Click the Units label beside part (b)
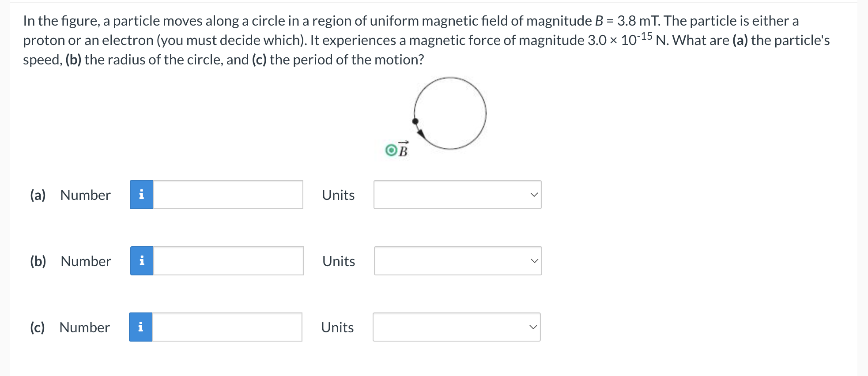Image resolution: width=868 pixels, height=376 pixels. click(338, 261)
